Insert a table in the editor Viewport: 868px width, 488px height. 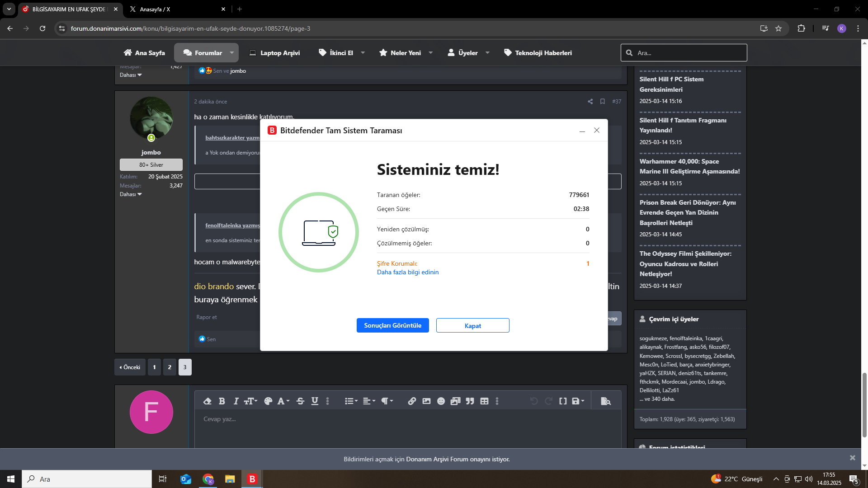(x=484, y=401)
